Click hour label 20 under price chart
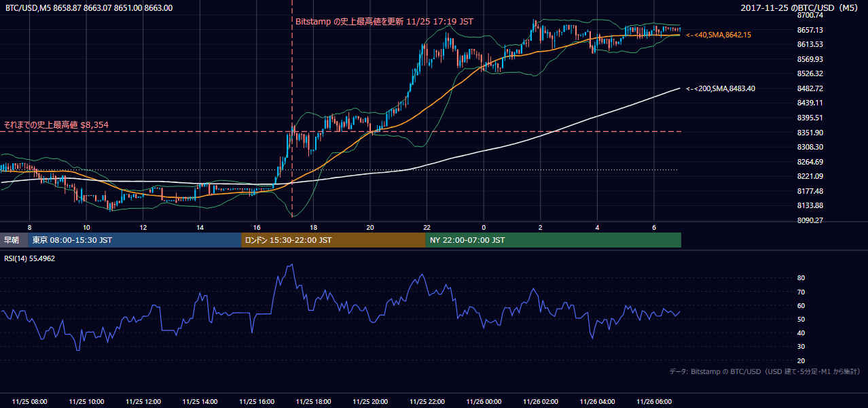This screenshot has height=408, width=868. (370, 227)
